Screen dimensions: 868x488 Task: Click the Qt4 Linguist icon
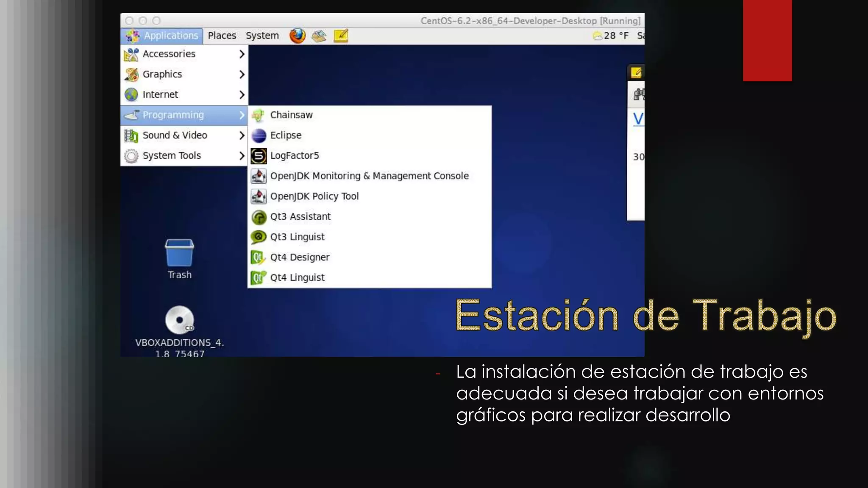click(259, 278)
